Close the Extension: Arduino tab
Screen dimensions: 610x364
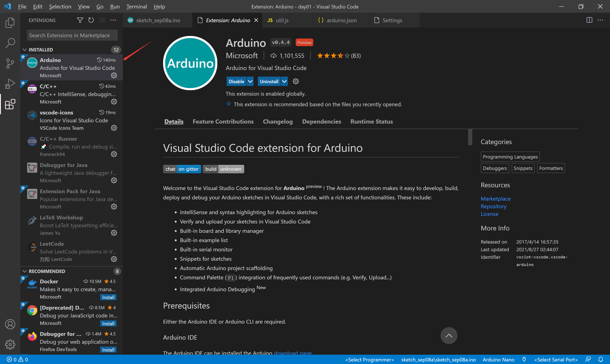coord(256,20)
